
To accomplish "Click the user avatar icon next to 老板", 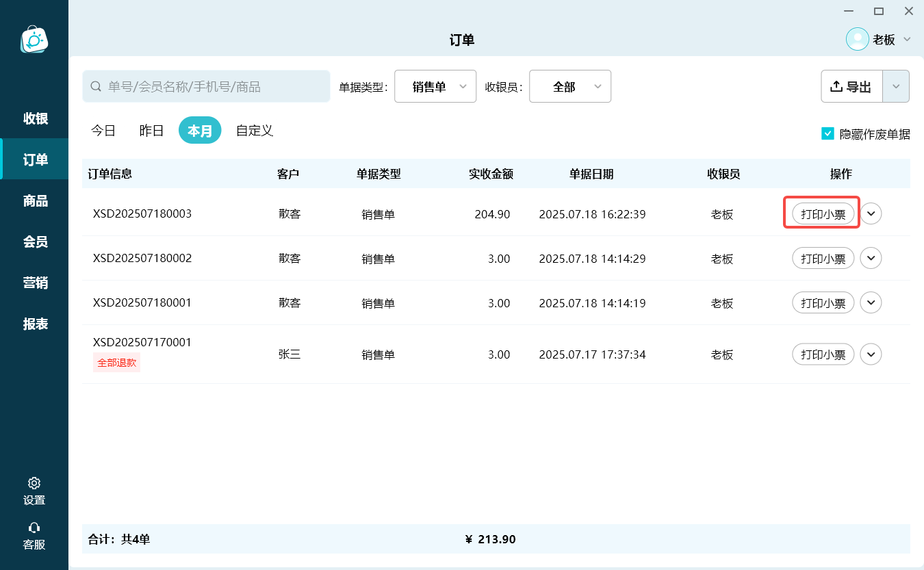I will coord(858,39).
